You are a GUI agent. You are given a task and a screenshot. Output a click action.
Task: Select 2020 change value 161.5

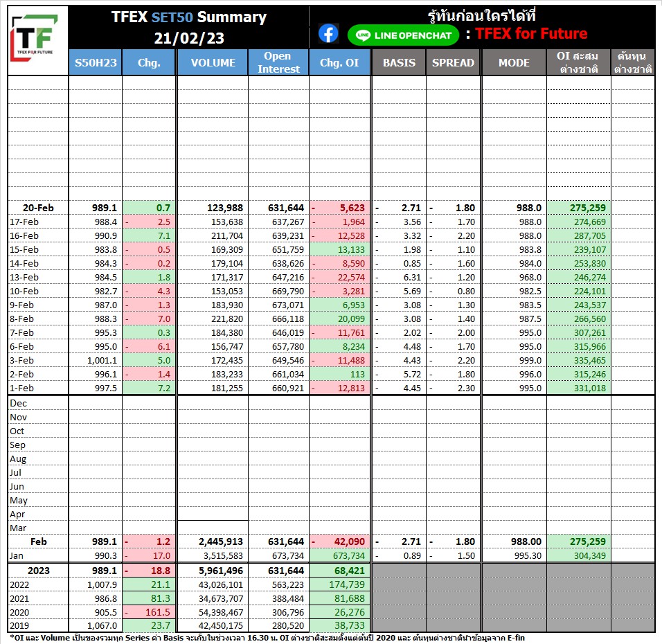pos(158,612)
